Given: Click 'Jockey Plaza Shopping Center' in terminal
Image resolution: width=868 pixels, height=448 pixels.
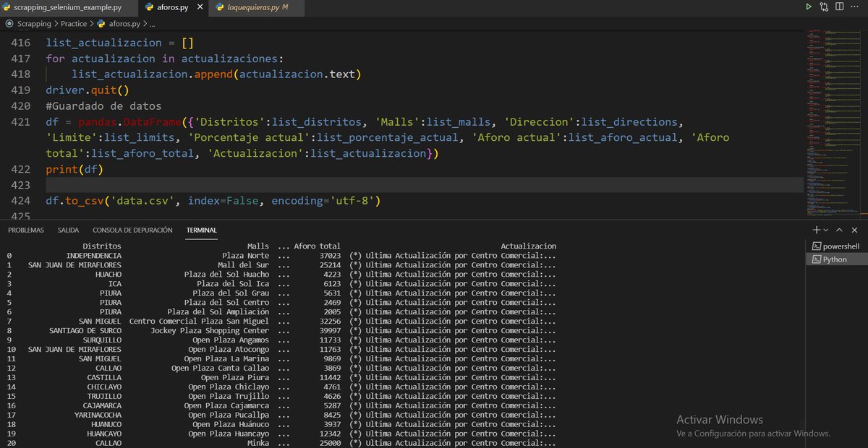Looking at the screenshot, I should [210, 331].
